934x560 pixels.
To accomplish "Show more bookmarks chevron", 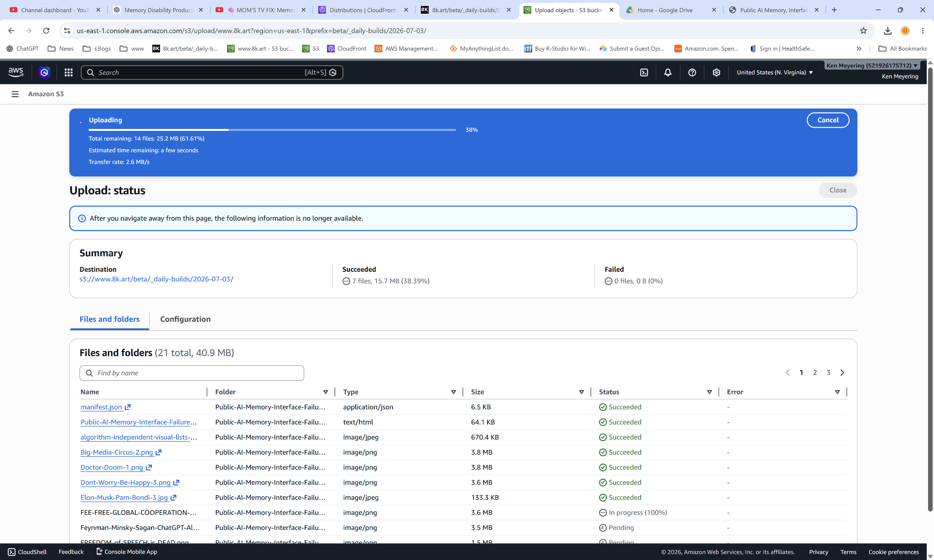I will click(x=859, y=48).
